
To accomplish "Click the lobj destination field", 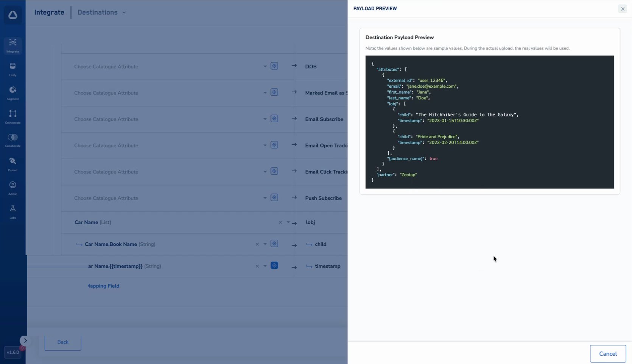I will [x=310, y=222].
